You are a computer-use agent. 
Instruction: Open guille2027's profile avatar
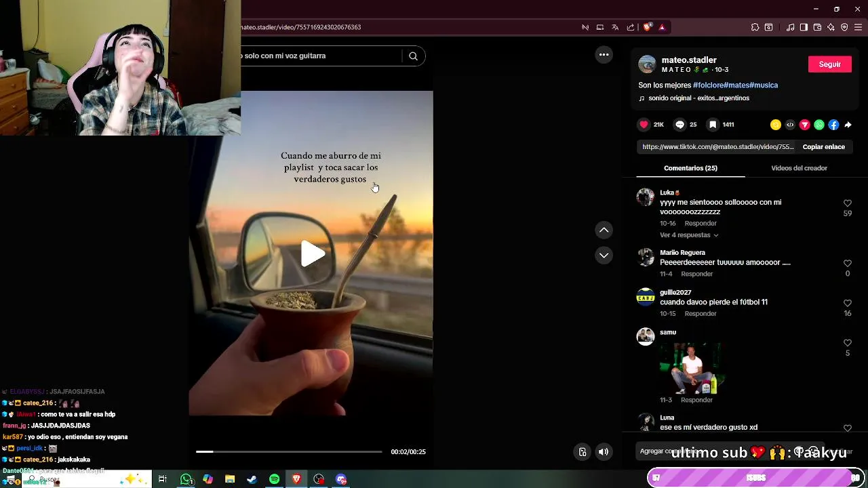pyautogui.click(x=646, y=297)
